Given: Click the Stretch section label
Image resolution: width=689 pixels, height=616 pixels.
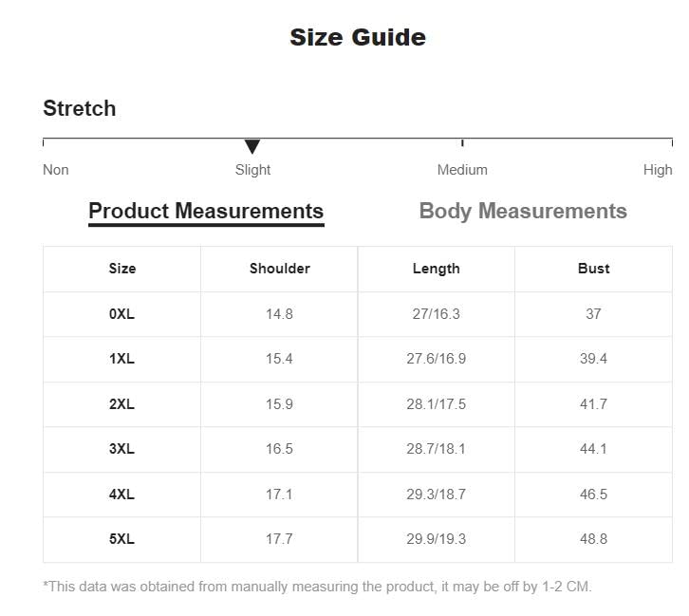Looking at the screenshot, I should (x=80, y=108).
